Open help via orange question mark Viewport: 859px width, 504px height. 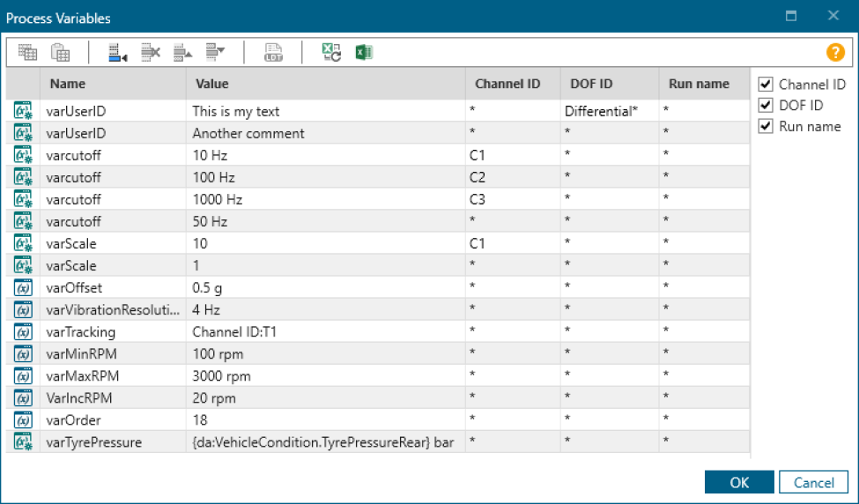point(835,53)
